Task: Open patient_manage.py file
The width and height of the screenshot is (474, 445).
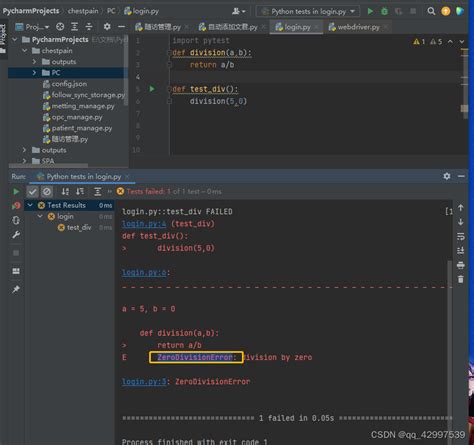Action: (77, 128)
